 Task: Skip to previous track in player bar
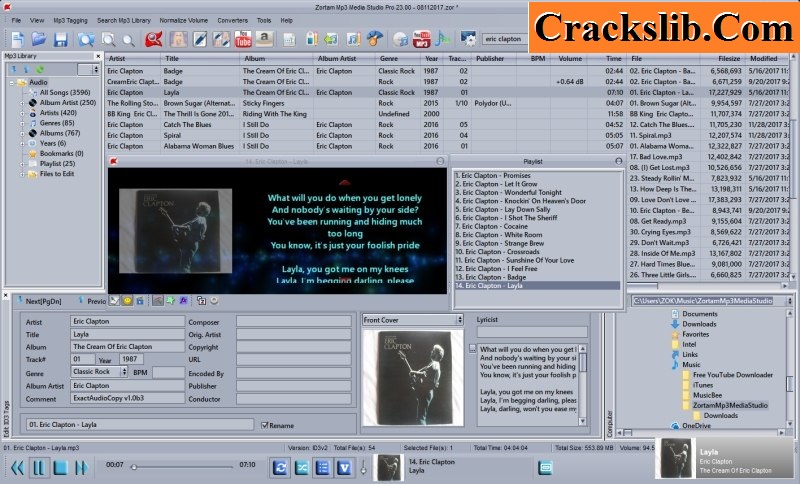click(17, 467)
